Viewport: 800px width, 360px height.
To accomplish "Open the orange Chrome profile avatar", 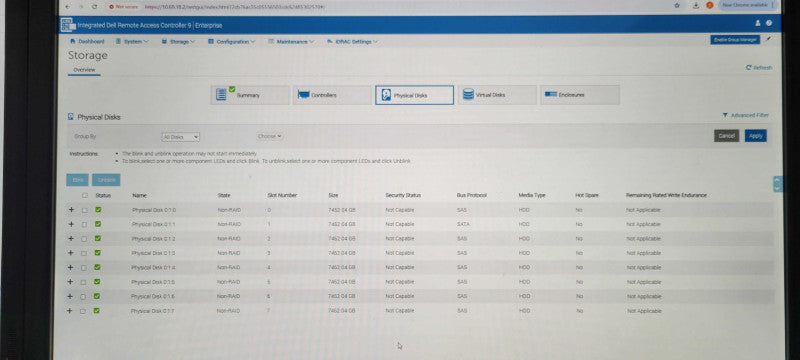I will [x=709, y=5].
